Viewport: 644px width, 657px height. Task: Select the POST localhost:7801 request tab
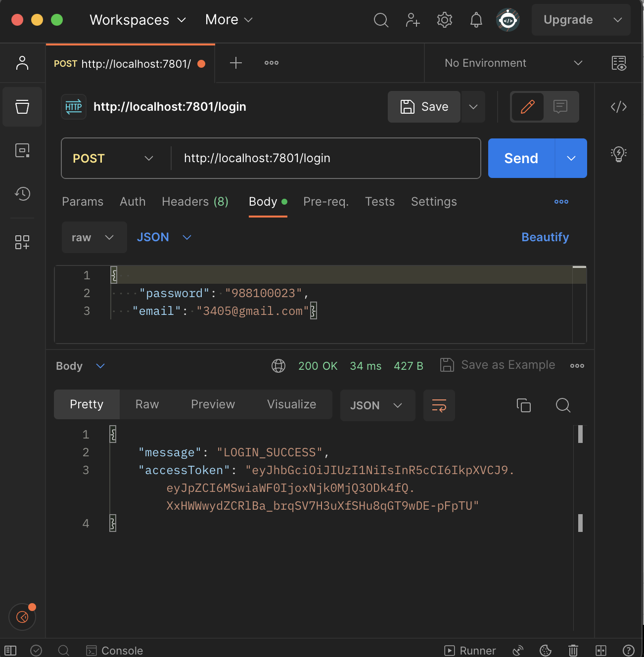tap(131, 63)
